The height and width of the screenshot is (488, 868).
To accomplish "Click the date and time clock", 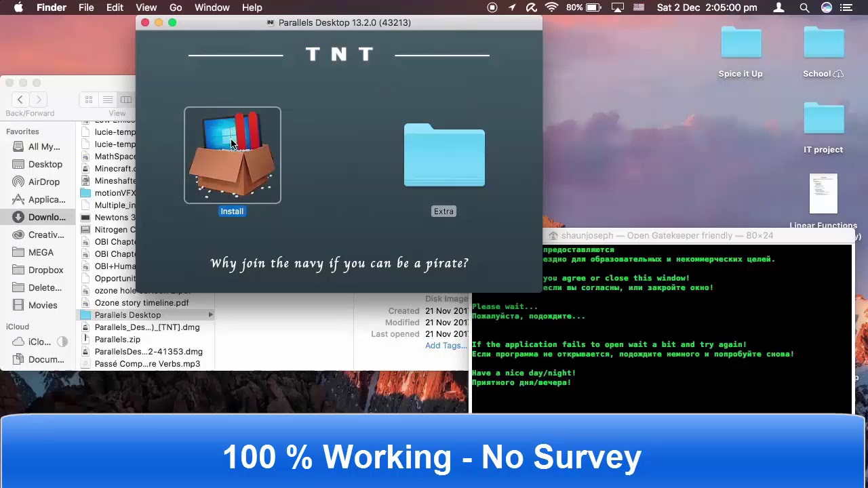I will [x=707, y=7].
